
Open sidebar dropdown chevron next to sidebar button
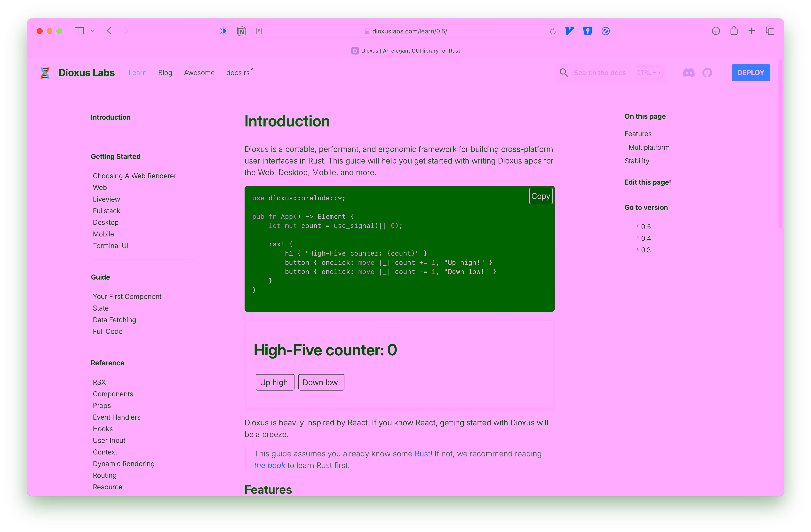click(x=92, y=31)
